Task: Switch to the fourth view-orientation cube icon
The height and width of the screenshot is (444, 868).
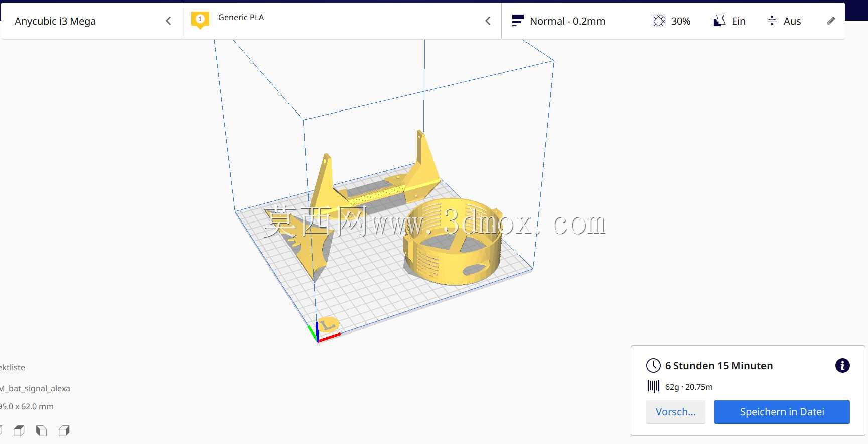Action: click(x=64, y=430)
